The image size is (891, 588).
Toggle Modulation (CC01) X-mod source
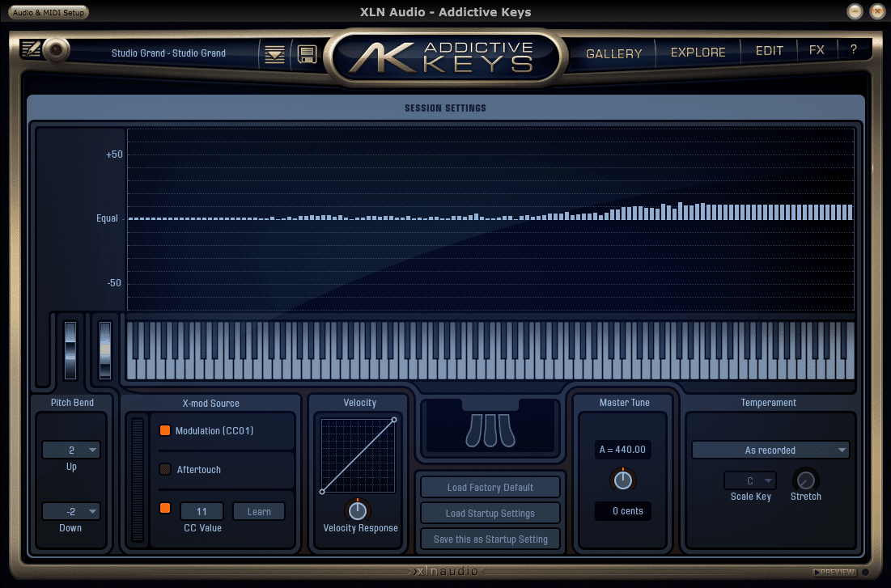(x=165, y=430)
